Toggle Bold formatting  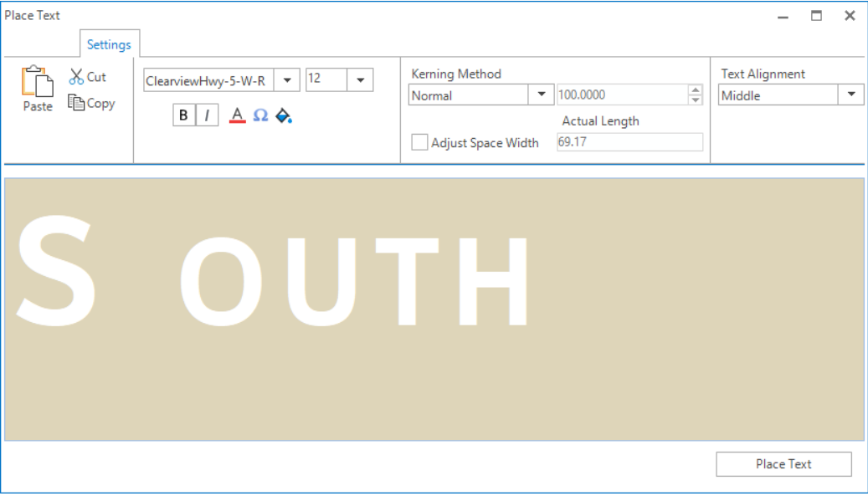pyautogui.click(x=184, y=115)
